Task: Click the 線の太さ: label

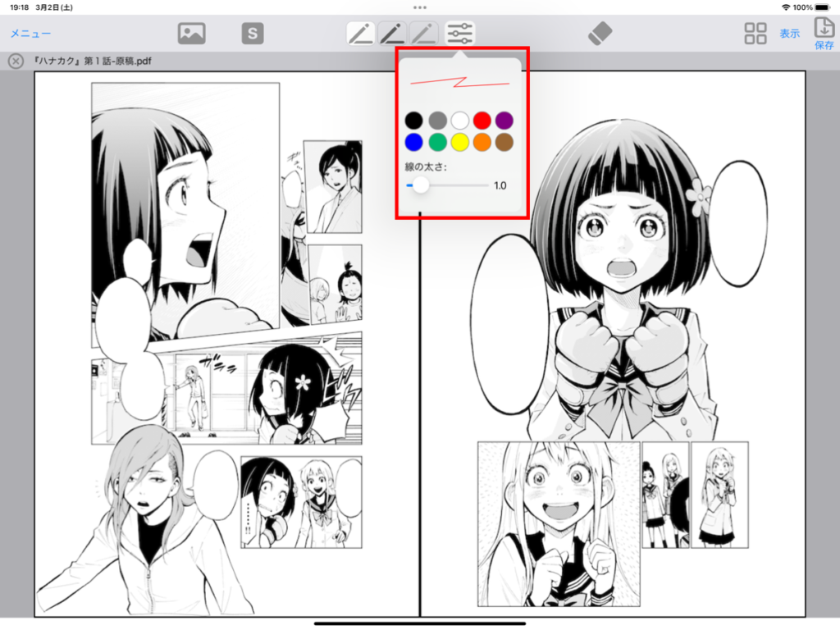Action: pos(426,167)
